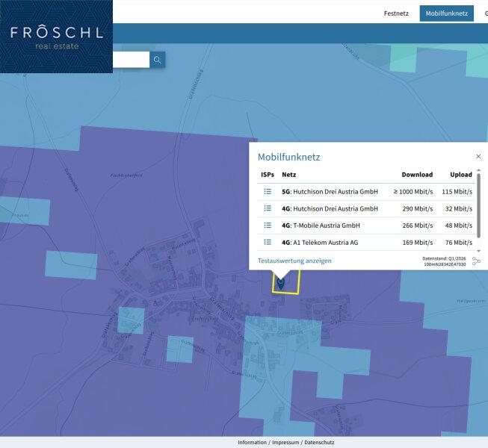
Task: Click the Fröschl real estate logo
Action: [56, 37]
